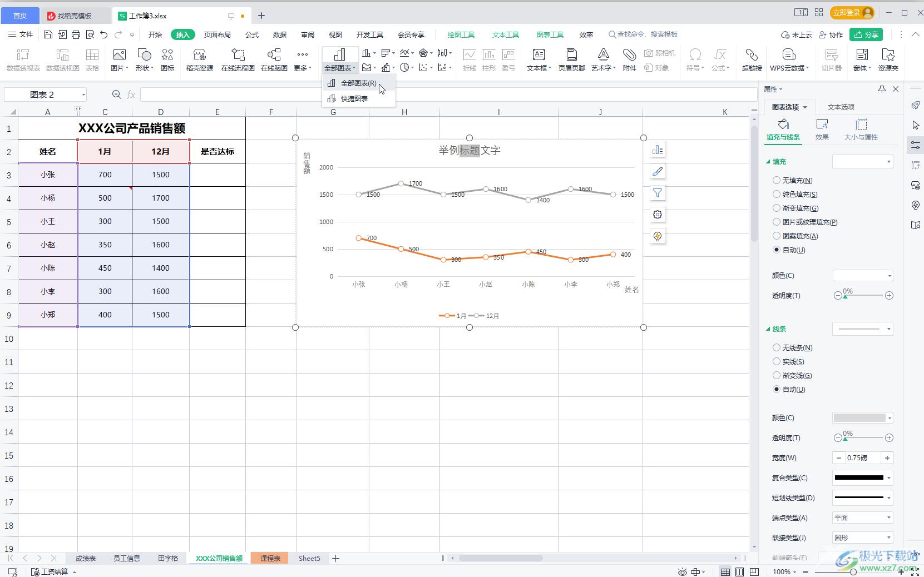Image resolution: width=924 pixels, height=577 pixels.
Task: Open the line 颜色(C) color picker
Action: click(862, 418)
